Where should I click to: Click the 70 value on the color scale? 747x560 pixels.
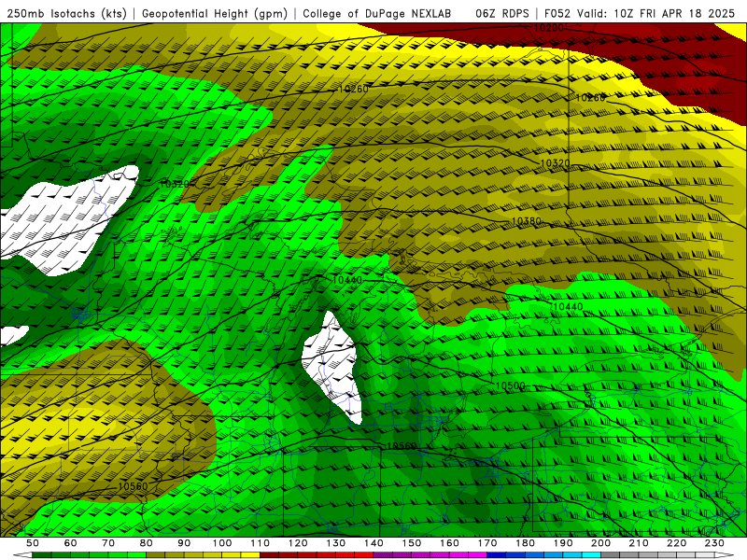108,543
